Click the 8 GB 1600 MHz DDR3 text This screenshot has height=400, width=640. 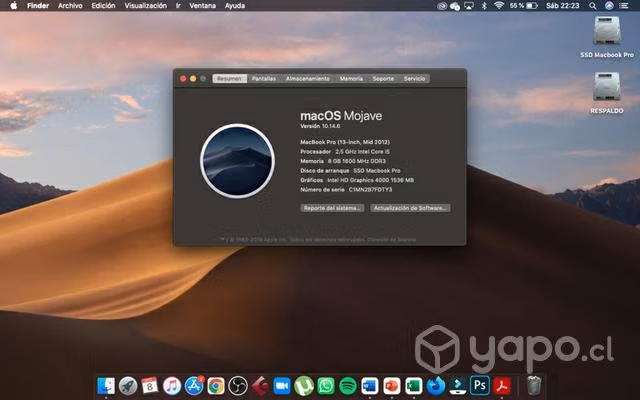pyautogui.click(x=357, y=161)
